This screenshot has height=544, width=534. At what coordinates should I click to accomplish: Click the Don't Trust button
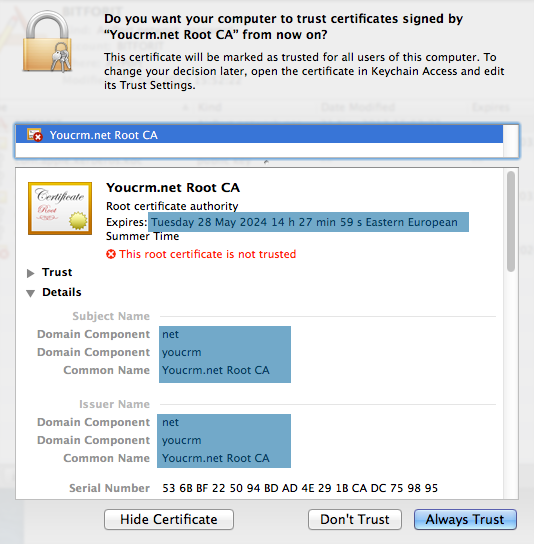355,519
